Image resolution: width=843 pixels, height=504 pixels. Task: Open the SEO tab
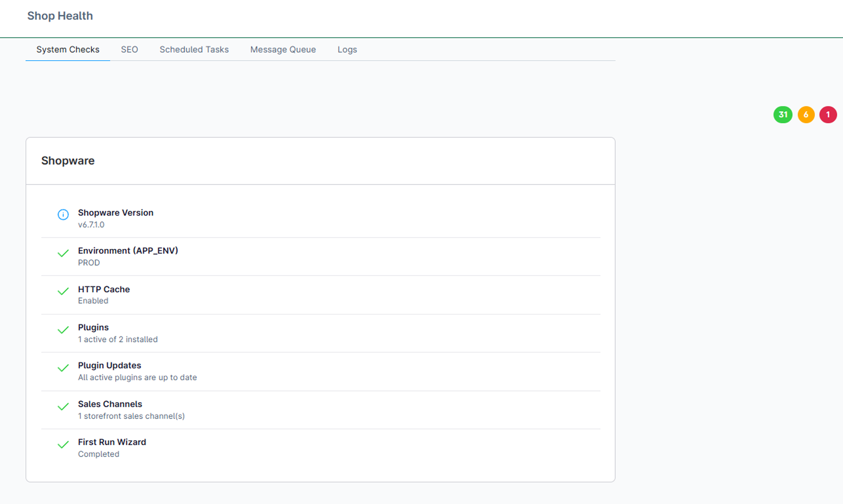[130, 50]
